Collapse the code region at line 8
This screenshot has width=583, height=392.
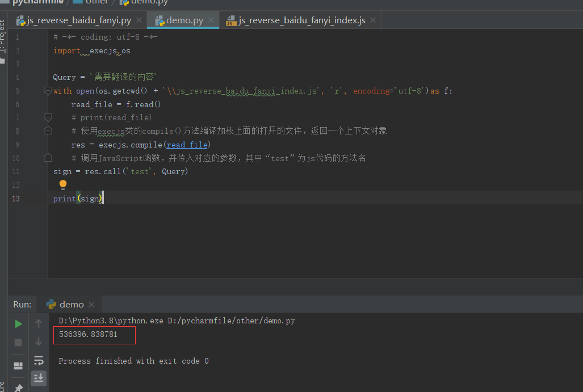(x=48, y=130)
